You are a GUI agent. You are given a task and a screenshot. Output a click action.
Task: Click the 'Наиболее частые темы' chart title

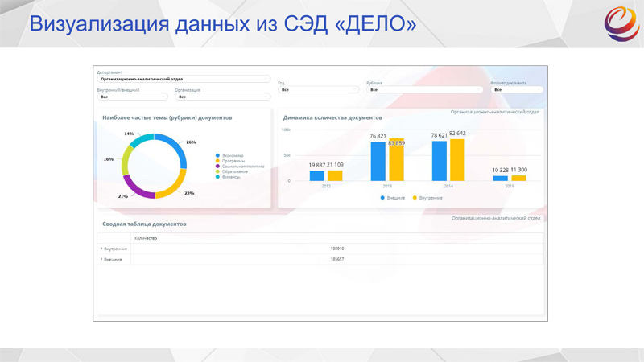click(x=167, y=117)
